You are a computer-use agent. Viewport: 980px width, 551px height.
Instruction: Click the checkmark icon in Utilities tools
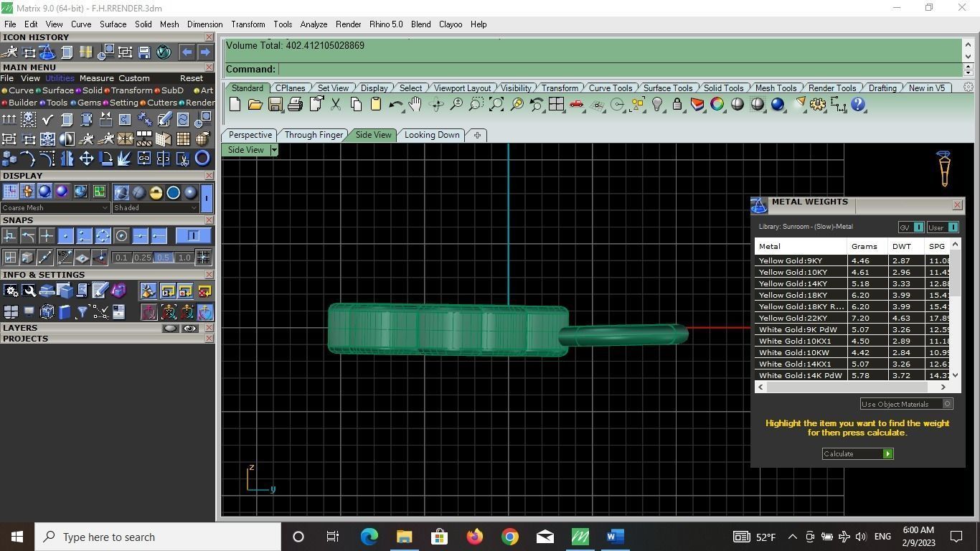pos(47,119)
